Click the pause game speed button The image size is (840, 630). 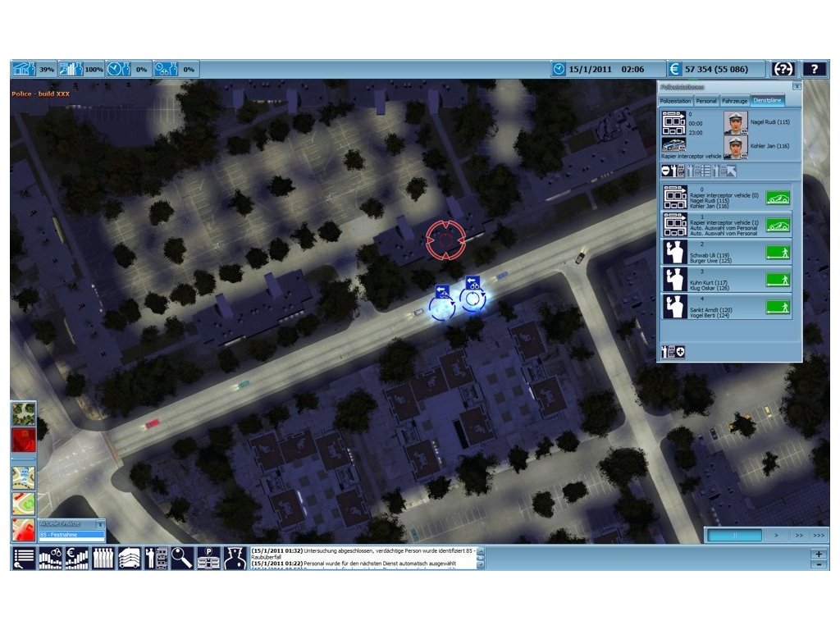734,535
